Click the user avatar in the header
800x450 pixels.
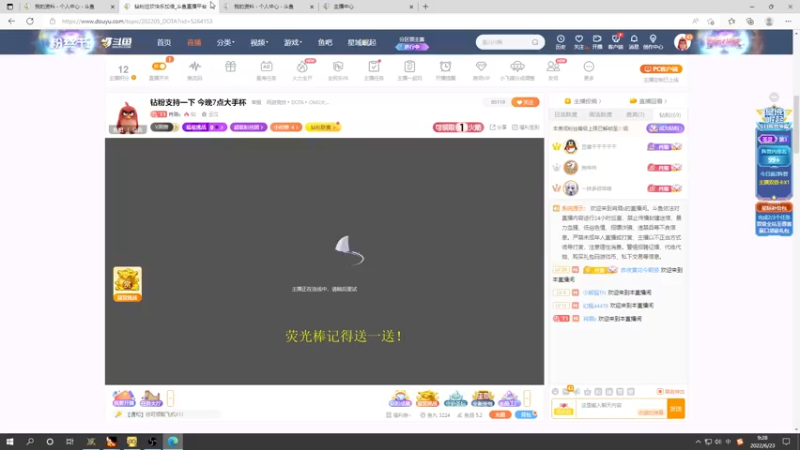click(682, 42)
